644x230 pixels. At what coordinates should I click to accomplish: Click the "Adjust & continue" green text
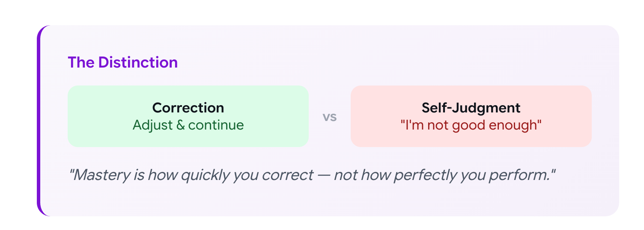point(188,125)
